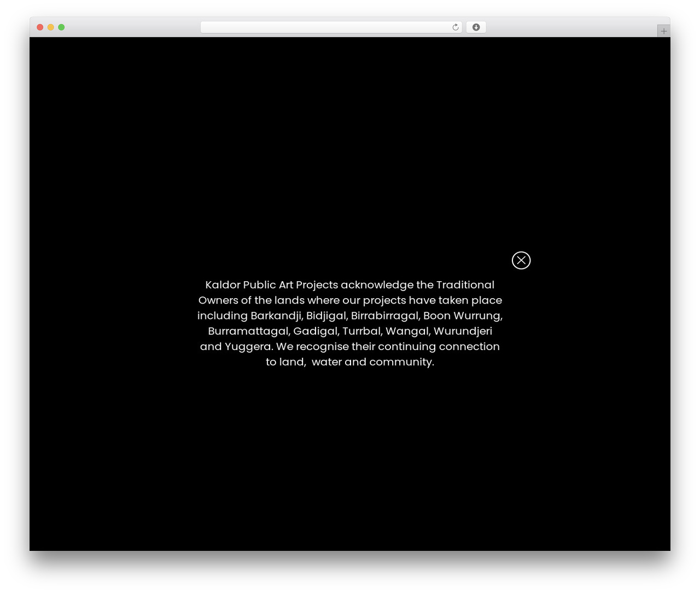Click the word "Birrabirragal" in the text
This screenshot has height=593, width=700.
385,316
